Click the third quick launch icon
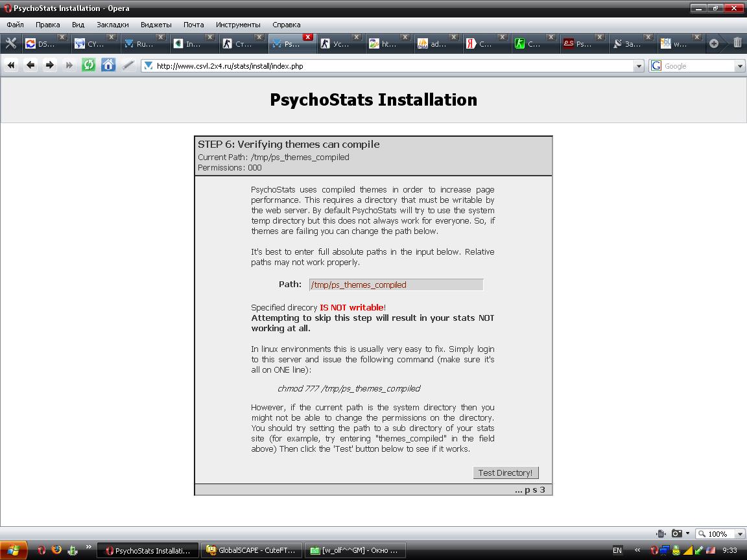Viewport: 747px width, 560px height. point(73,550)
